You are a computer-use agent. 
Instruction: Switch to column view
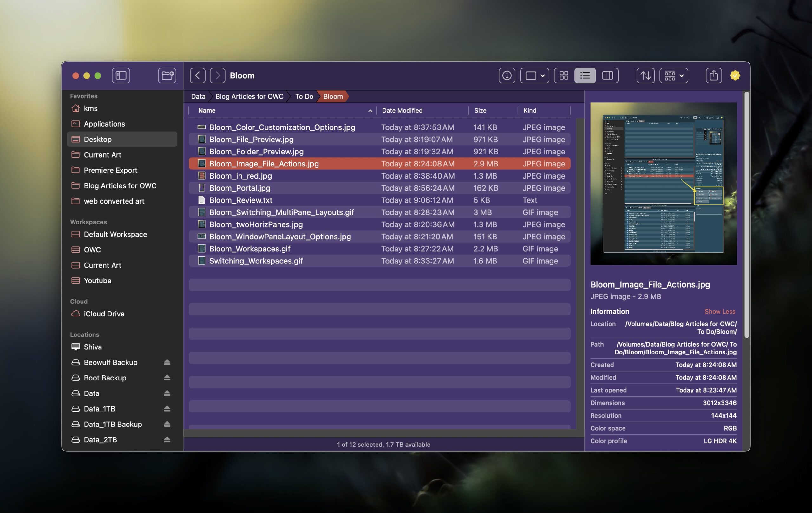coord(607,75)
